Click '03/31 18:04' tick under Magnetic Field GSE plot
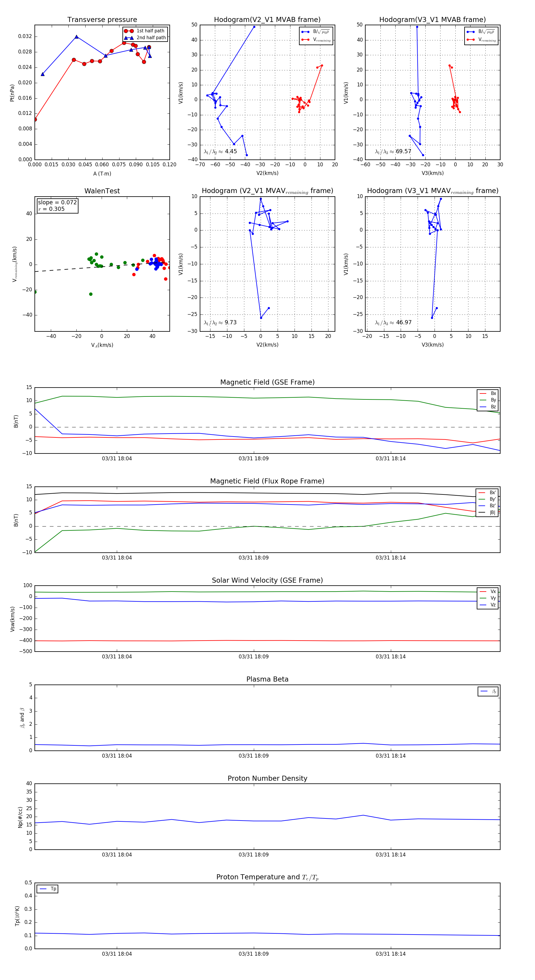This screenshot has width=535, height=980. (117, 459)
